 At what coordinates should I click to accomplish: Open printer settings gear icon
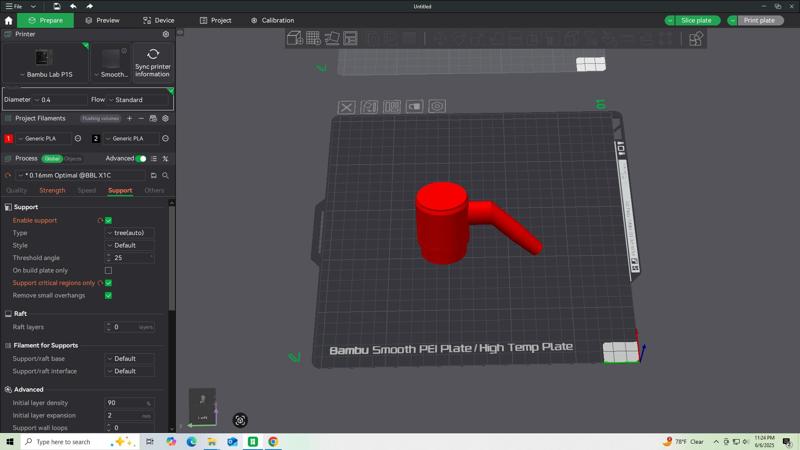(x=166, y=34)
